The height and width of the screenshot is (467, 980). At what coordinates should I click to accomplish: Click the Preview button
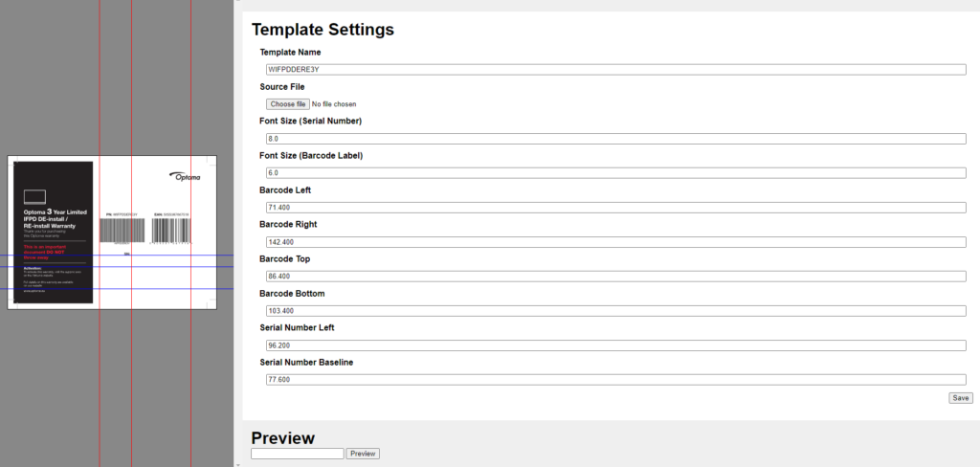click(x=363, y=454)
